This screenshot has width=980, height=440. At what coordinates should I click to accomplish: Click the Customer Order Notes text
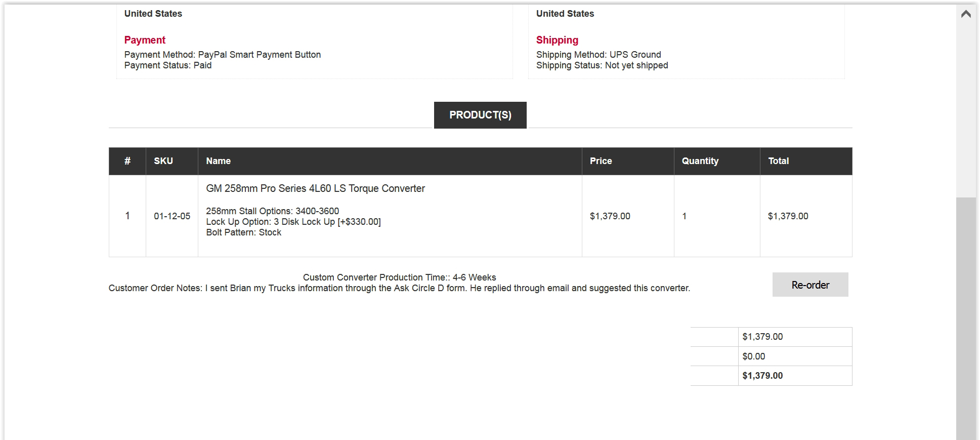(x=399, y=288)
